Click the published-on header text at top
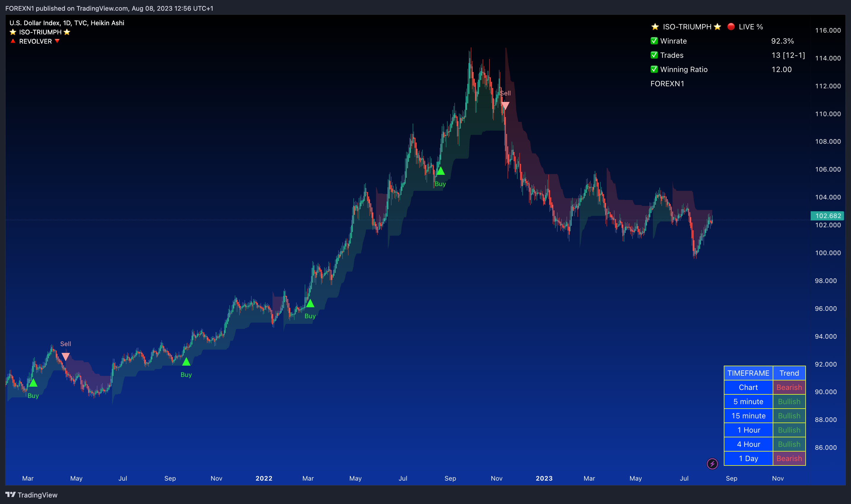Screen dimensions: 851x504 (x=109, y=8)
